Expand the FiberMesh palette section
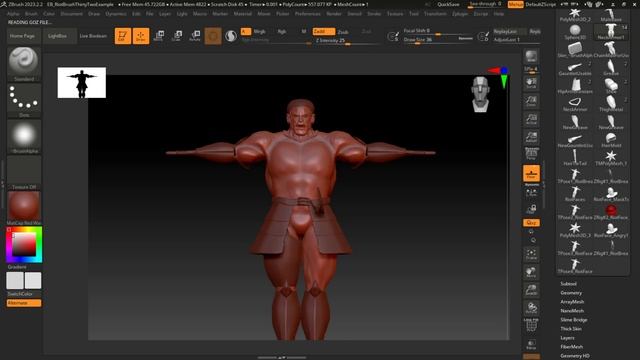 click(x=571, y=347)
